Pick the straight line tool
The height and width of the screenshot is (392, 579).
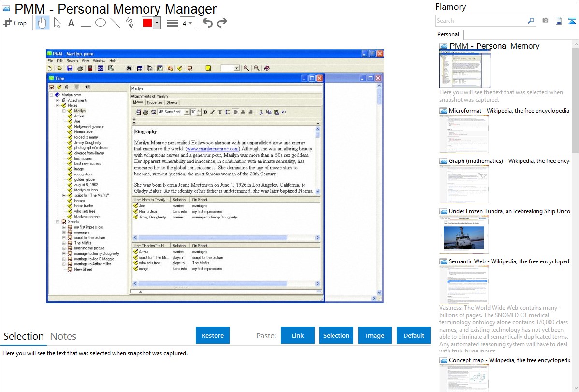[115, 23]
